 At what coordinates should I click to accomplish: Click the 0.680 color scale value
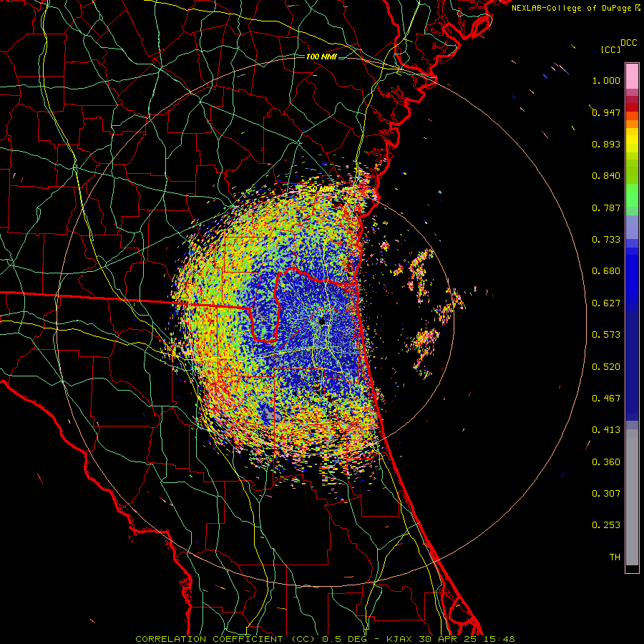606,271
